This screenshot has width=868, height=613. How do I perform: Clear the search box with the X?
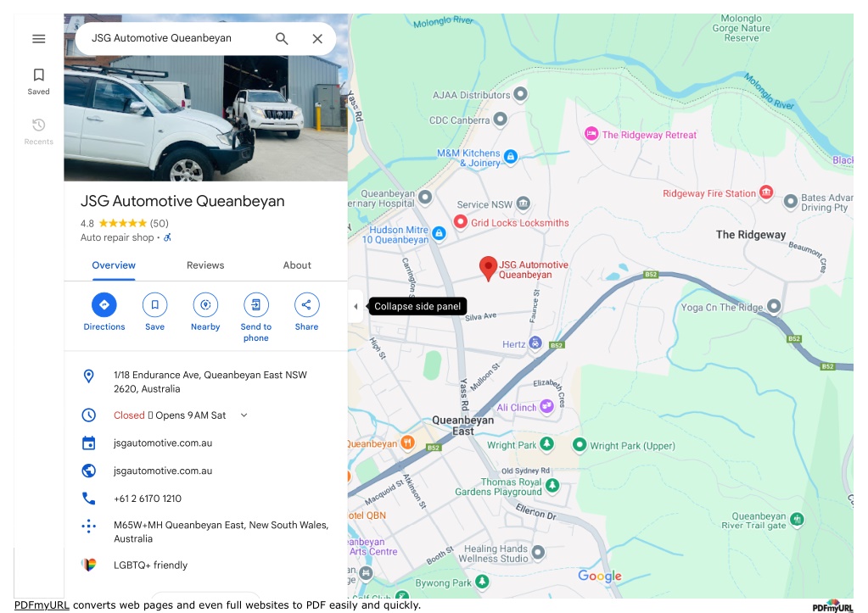317,39
